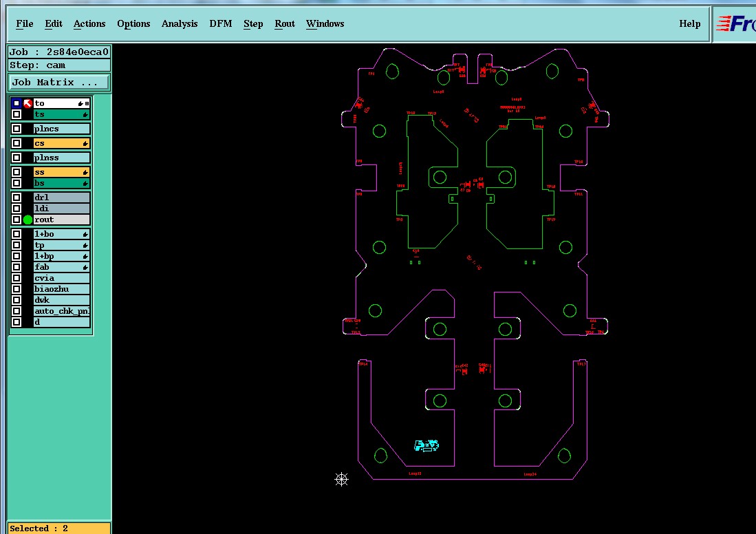Screen dimensions: 756x534
Task: Toggle display checkbox for 'drl' layer
Action: 17,197
